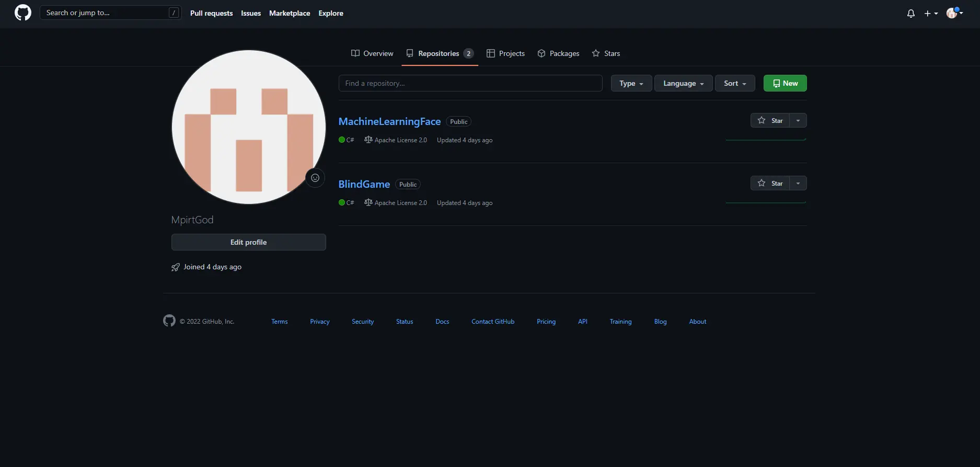Open Issues in the header

pos(251,14)
